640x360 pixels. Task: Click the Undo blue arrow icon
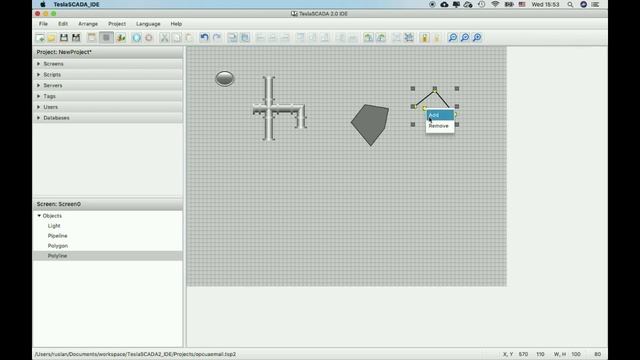204,38
